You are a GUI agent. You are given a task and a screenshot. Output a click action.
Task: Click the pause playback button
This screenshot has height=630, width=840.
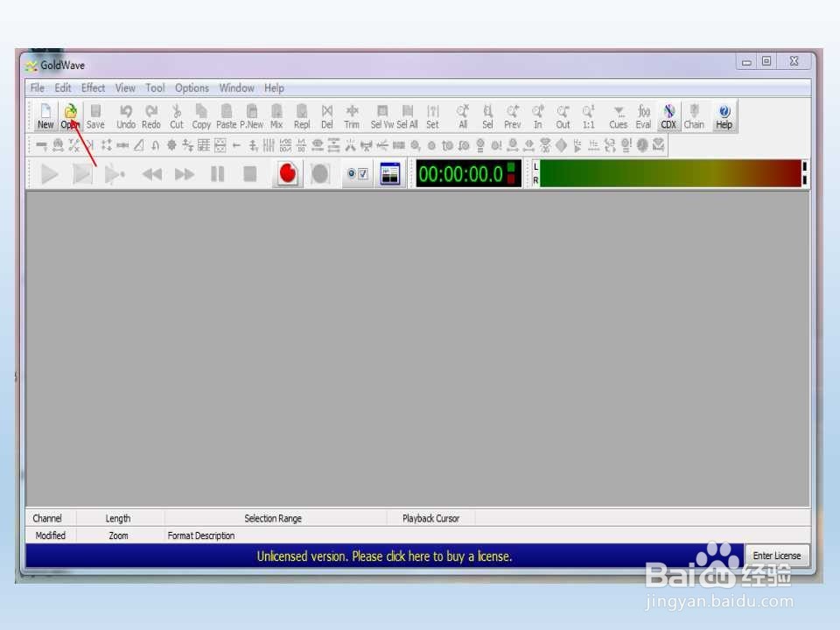point(218,174)
